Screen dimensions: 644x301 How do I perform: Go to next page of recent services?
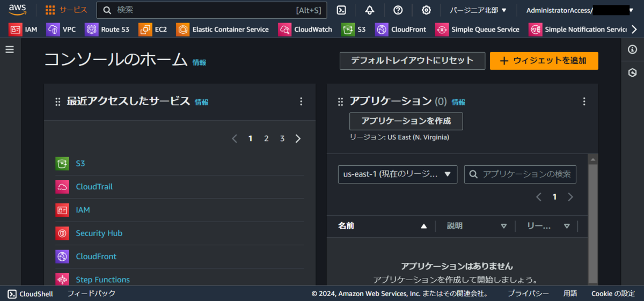[x=298, y=138]
